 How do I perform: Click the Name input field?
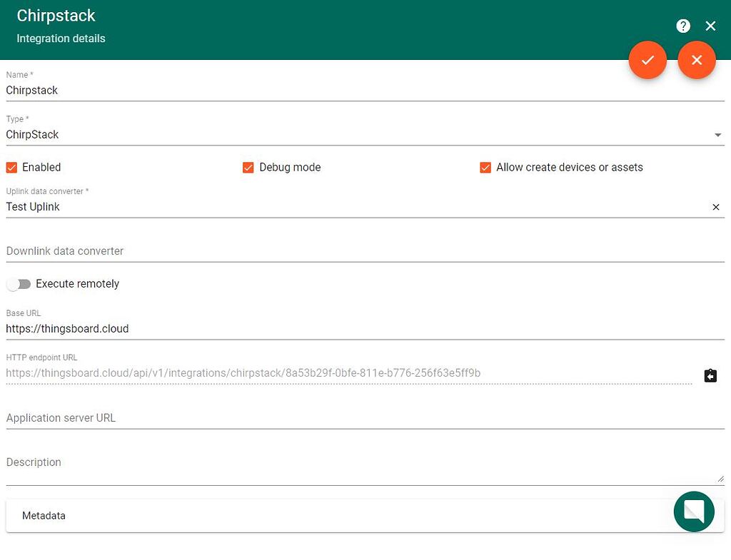click(364, 91)
